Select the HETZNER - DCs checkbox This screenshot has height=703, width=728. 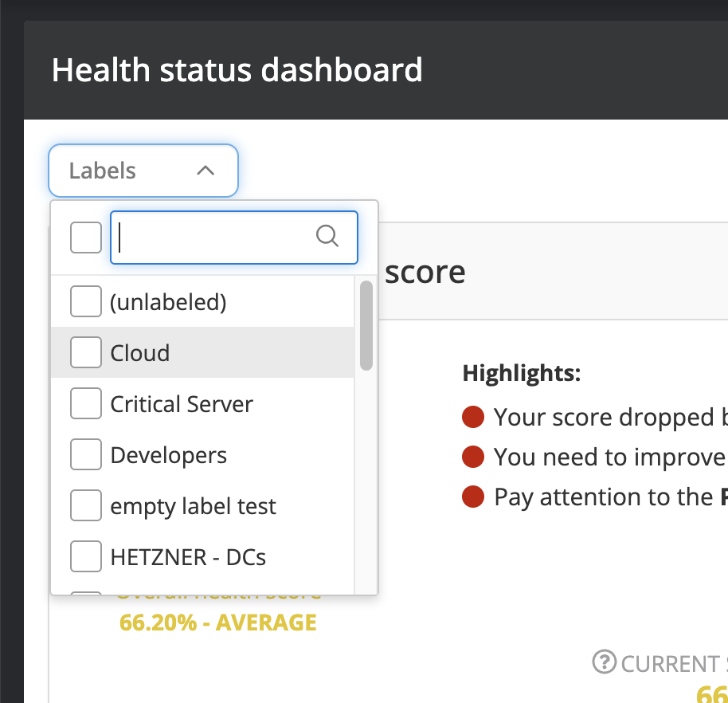coord(86,557)
